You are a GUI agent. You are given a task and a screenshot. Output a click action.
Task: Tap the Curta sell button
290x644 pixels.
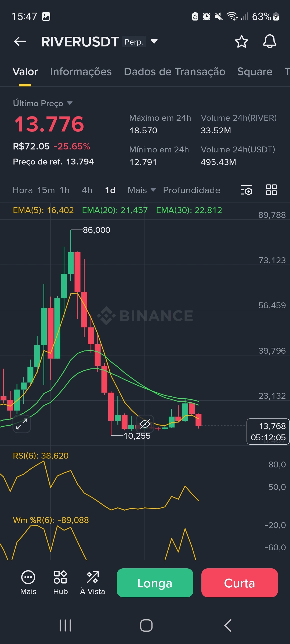coord(240,583)
